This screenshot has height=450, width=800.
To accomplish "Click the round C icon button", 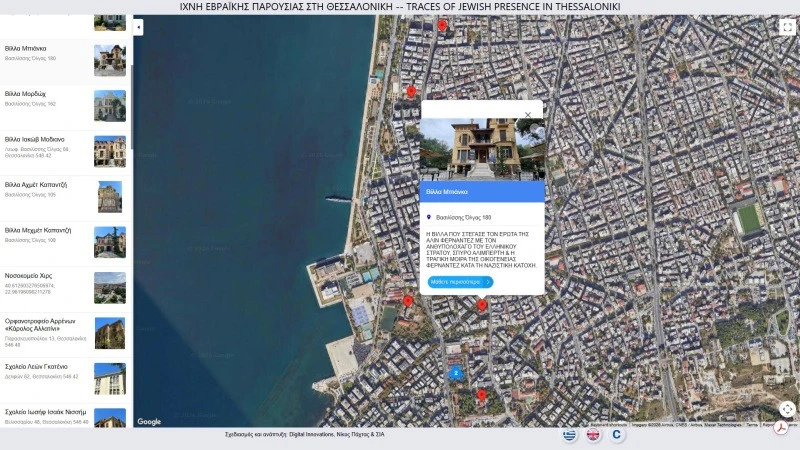I will 617,435.
